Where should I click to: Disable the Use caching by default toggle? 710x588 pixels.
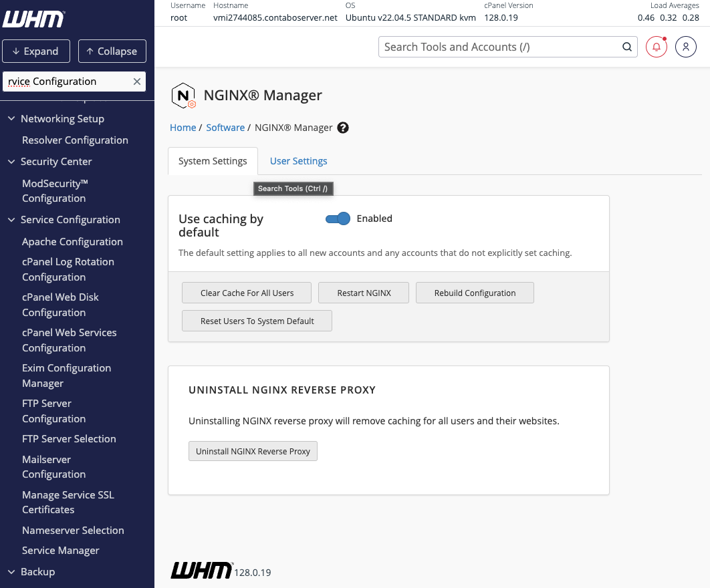click(338, 218)
